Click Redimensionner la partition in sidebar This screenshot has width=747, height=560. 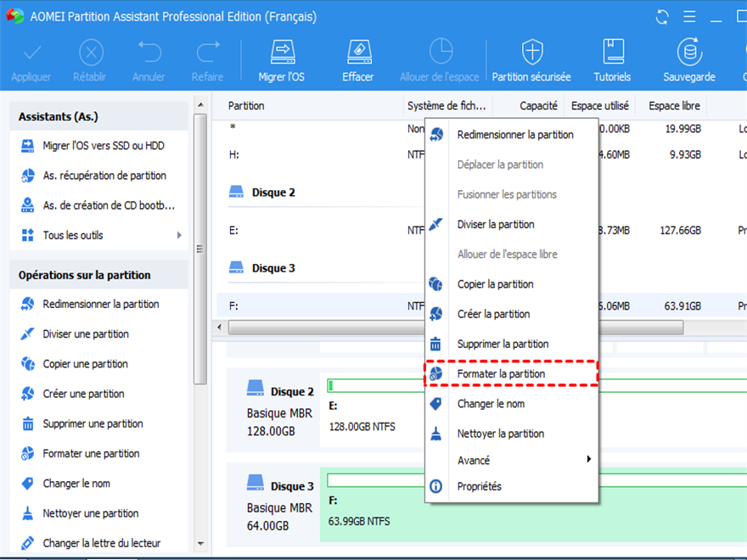pos(99,305)
